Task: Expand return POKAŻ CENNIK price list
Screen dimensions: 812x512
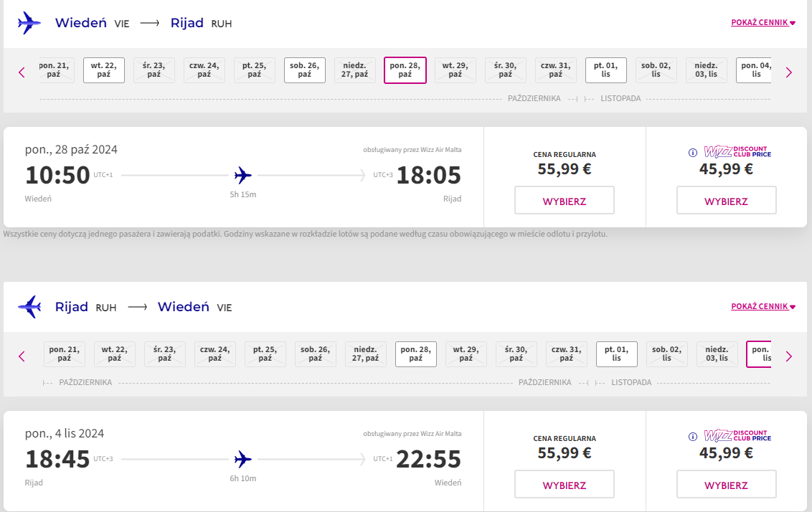Action: pos(763,306)
